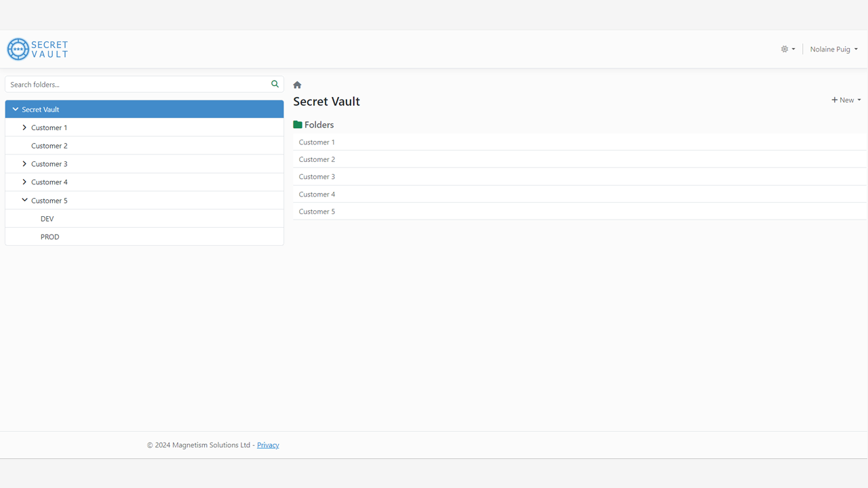Expand the Customer 4 tree node

24,182
